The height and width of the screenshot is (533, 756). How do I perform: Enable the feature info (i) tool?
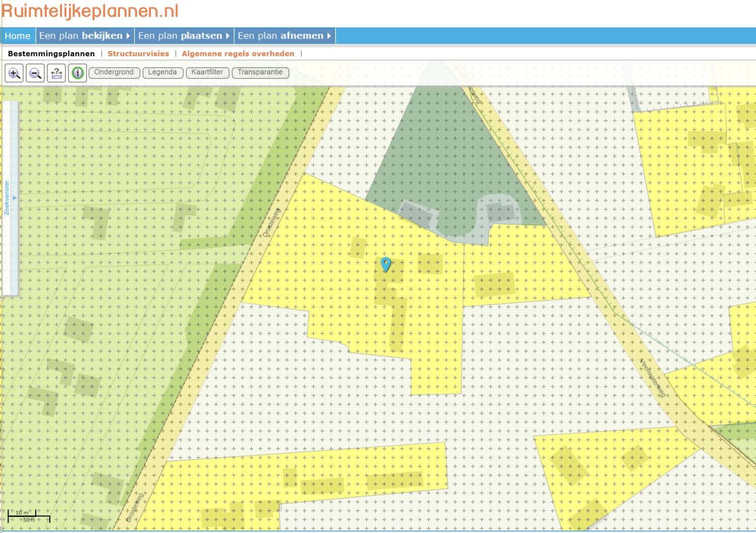pyautogui.click(x=78, y=73)
